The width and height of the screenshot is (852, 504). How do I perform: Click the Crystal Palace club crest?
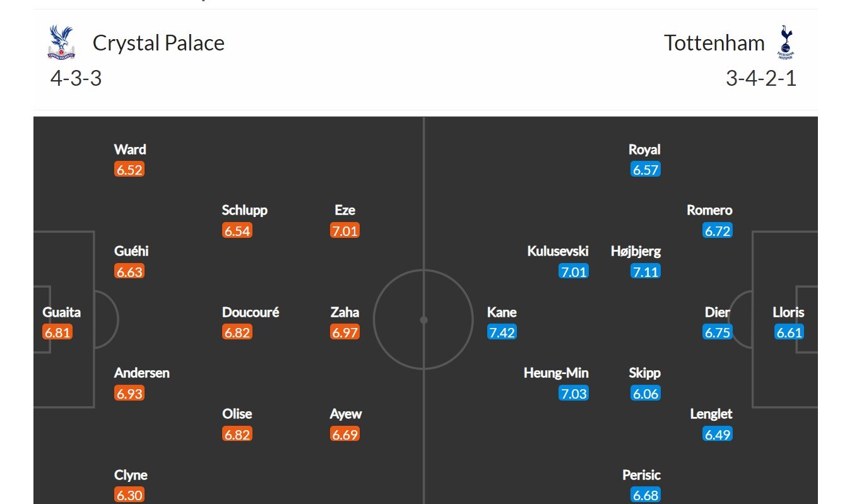point(61,42)
